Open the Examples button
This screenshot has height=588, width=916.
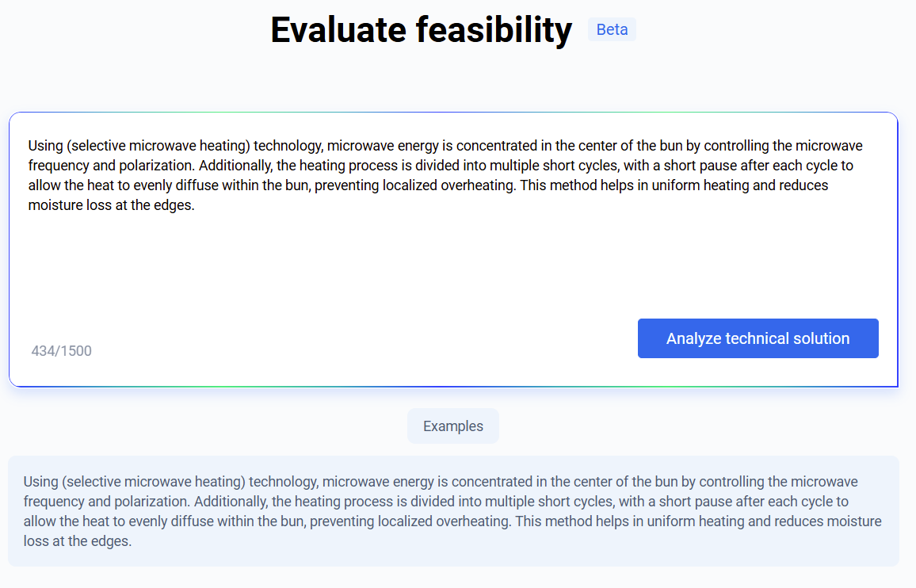(x=452, y=426)
